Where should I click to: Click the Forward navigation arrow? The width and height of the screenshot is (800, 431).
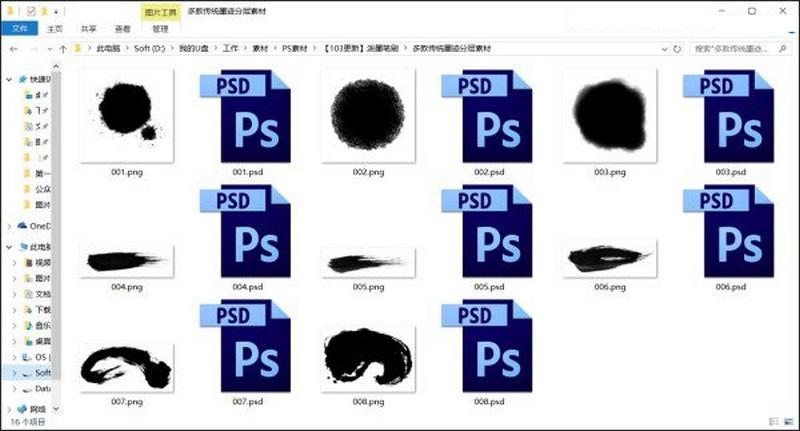pyautogui.click(x=34, y=49)
